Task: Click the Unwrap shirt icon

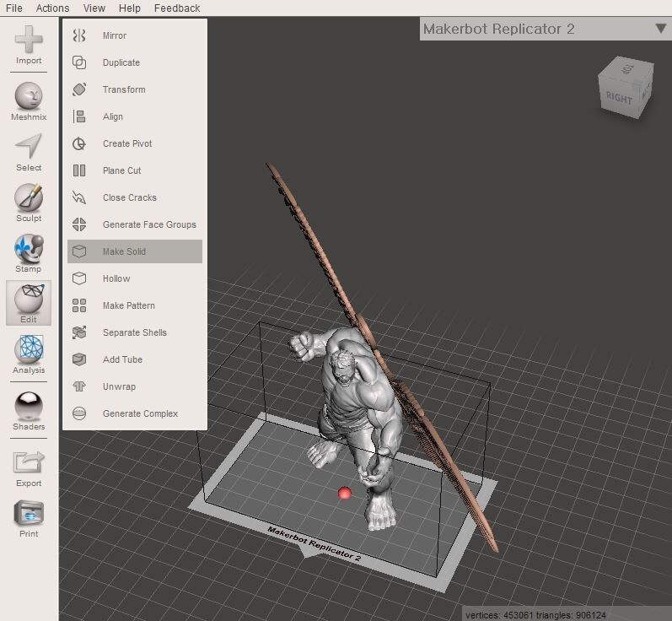Action: click(79, 386)
